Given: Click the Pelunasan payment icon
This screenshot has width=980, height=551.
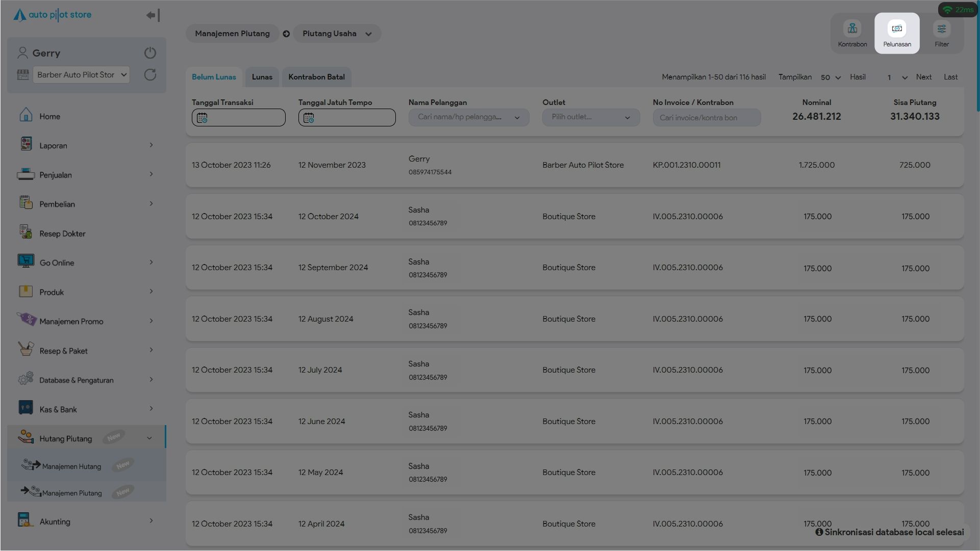Looking at the screenshot, I should (x=896, y=29).
